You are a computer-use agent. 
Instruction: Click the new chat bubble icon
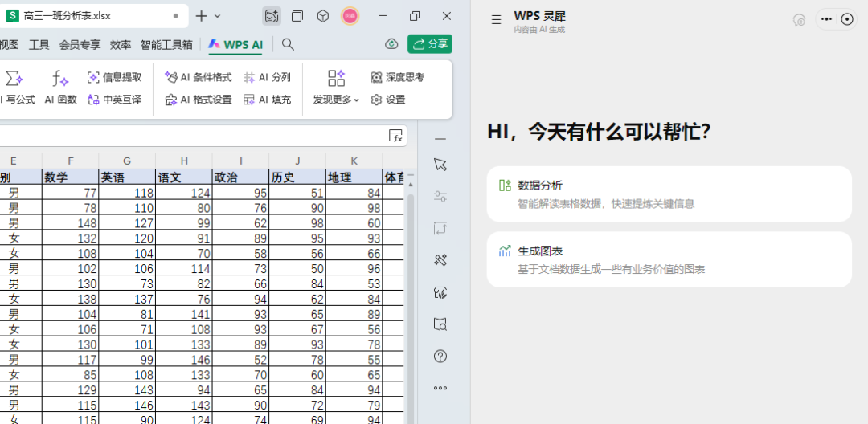[799, 20]
